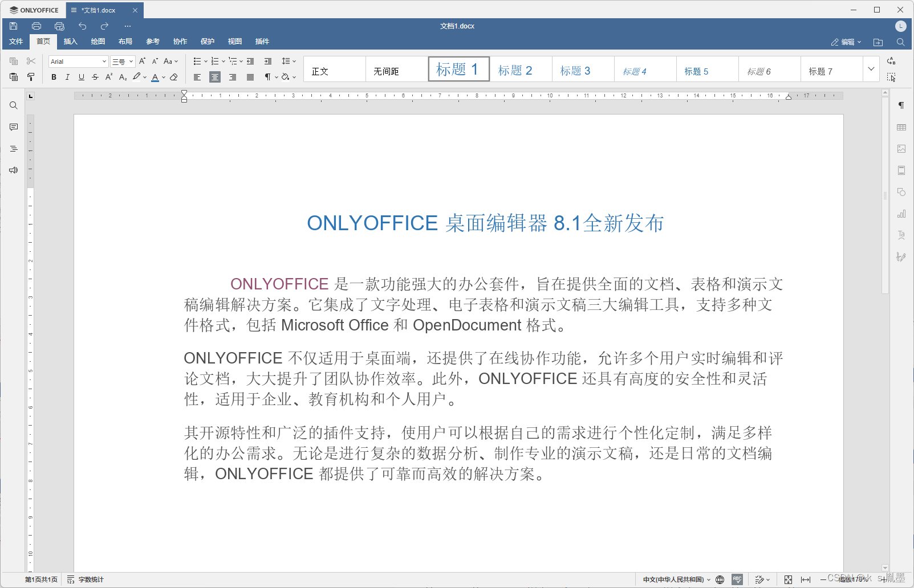914x588 pixels.
Task: Apply the 标题 2 style
Action: (521, 70)
